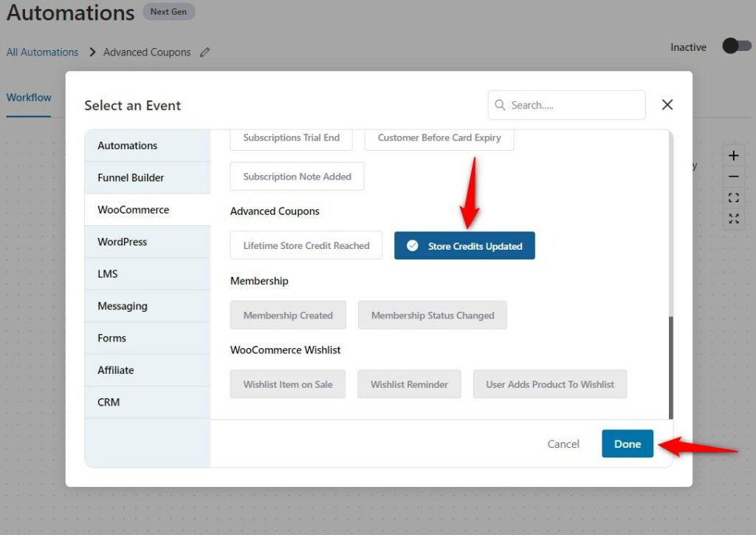Select User Adds Product To Wishlist event
The width and height of the screenshot is (756, 535).
coord(550,384)
